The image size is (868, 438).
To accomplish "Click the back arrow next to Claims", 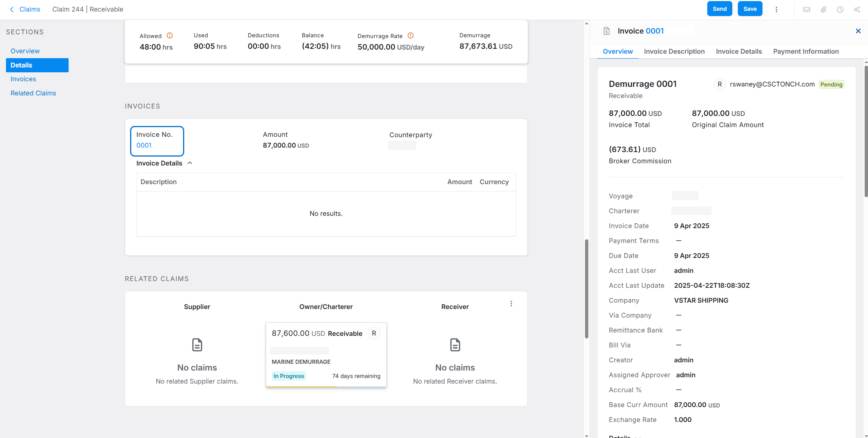I will pos(12,9).
